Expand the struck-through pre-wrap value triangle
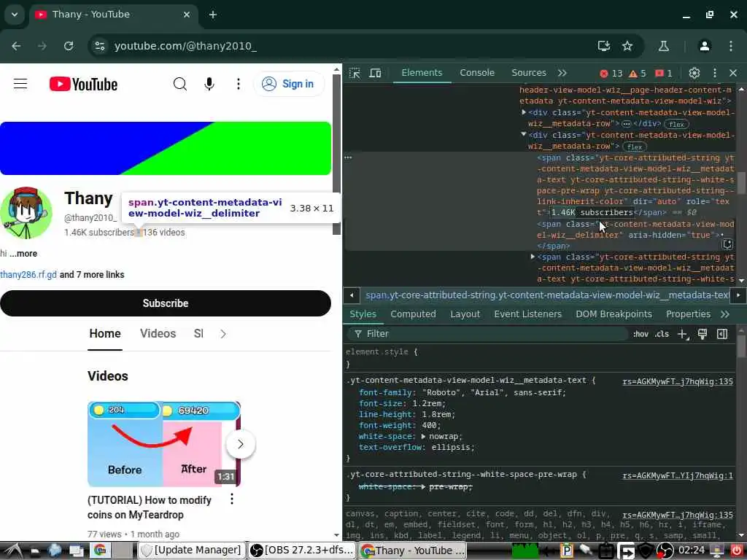Screen dimensions: 747x560 423,486
